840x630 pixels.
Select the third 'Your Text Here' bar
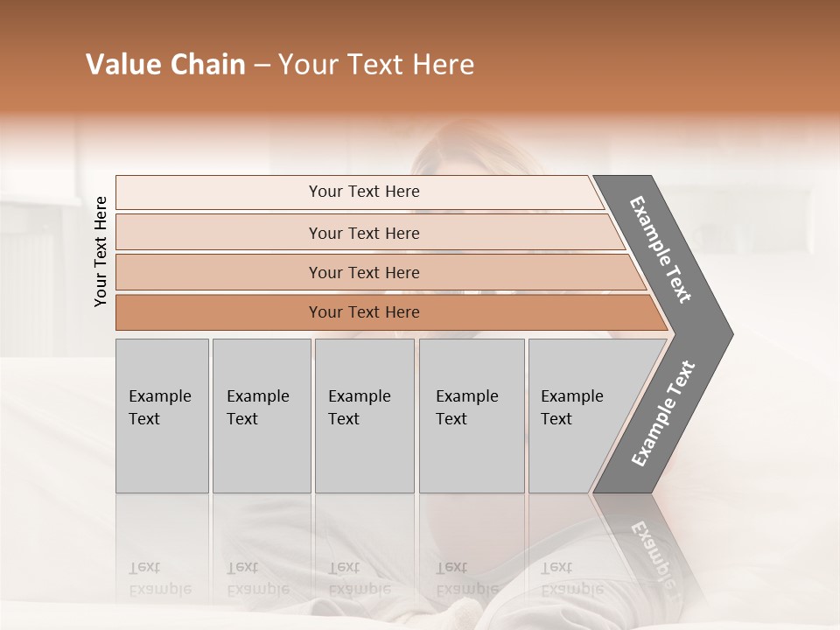381,272
